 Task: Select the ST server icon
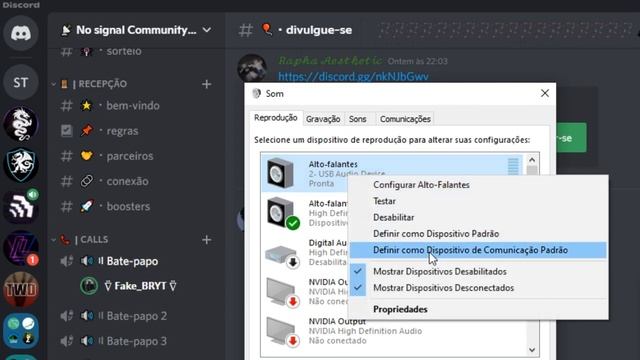pos(21,82)
